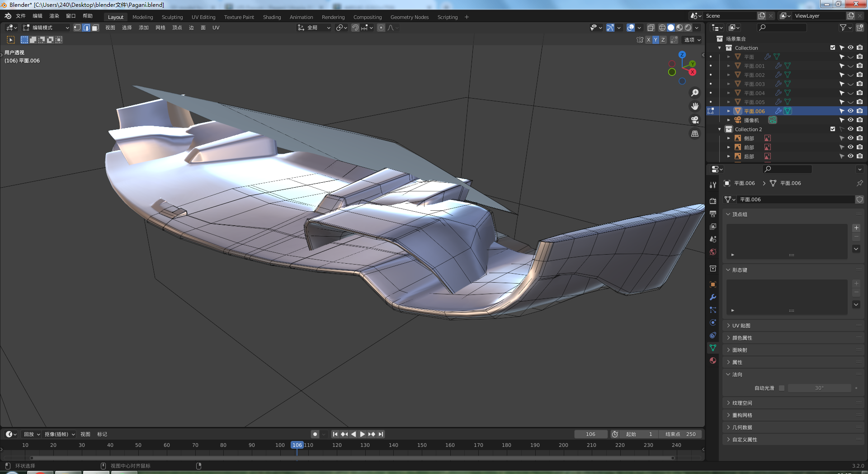Enable Z axis mesh mirror
The height and width of the screenshot is (474, 868).
coord(663,40)
